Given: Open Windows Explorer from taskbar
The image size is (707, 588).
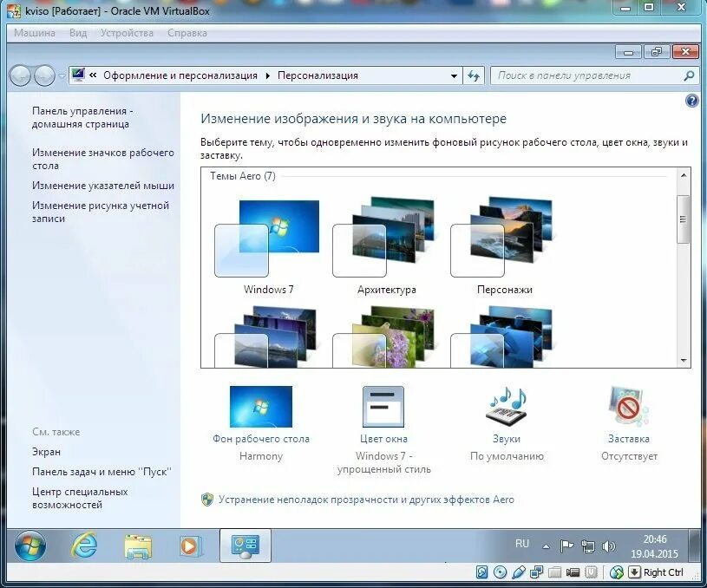Looking at the screenshot, I should pos(138,546).
